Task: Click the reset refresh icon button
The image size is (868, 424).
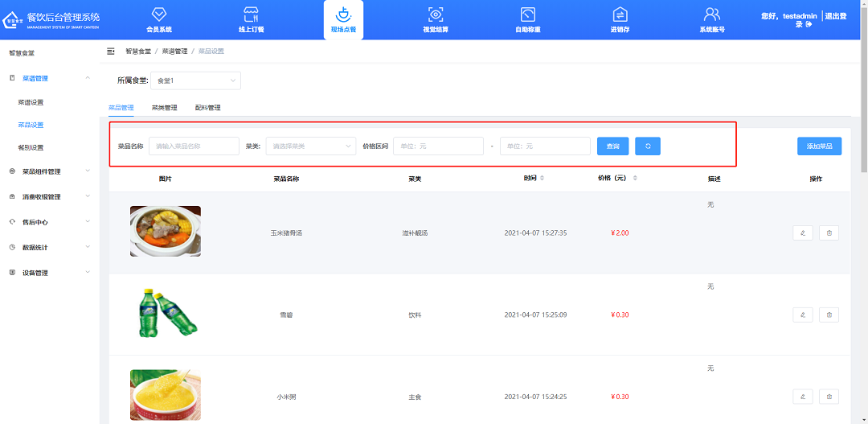Action: 647,146
